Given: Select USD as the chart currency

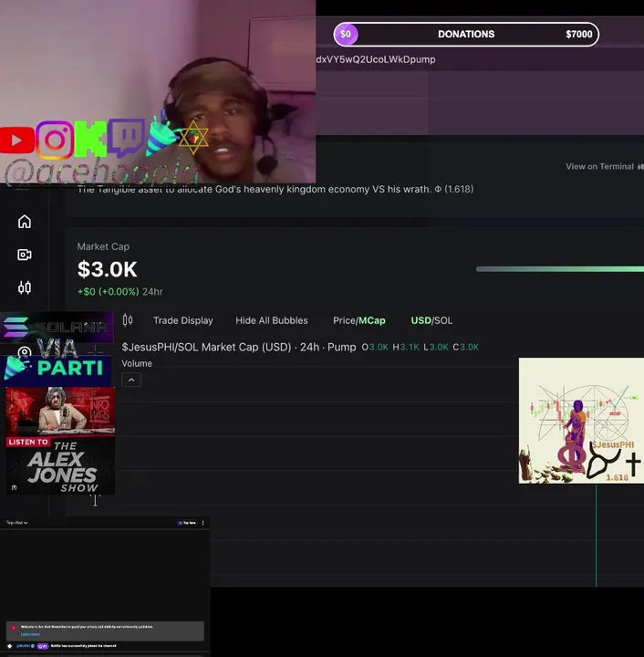Looking at the screenshot, I should pos(421,320).
